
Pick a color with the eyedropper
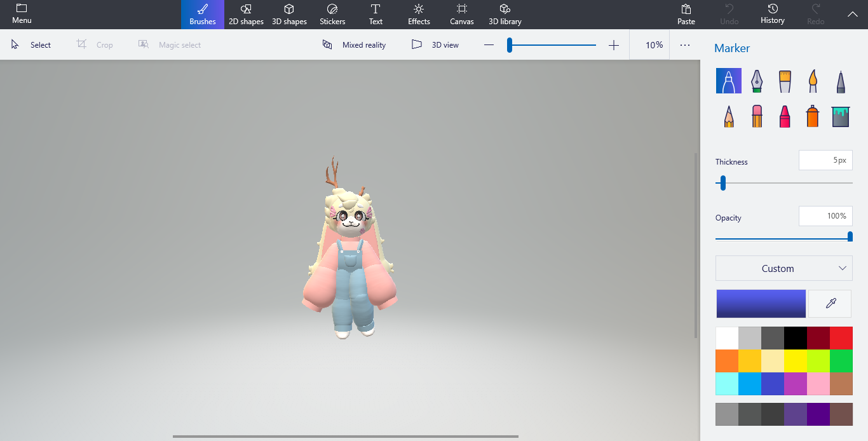pos(830,304)
